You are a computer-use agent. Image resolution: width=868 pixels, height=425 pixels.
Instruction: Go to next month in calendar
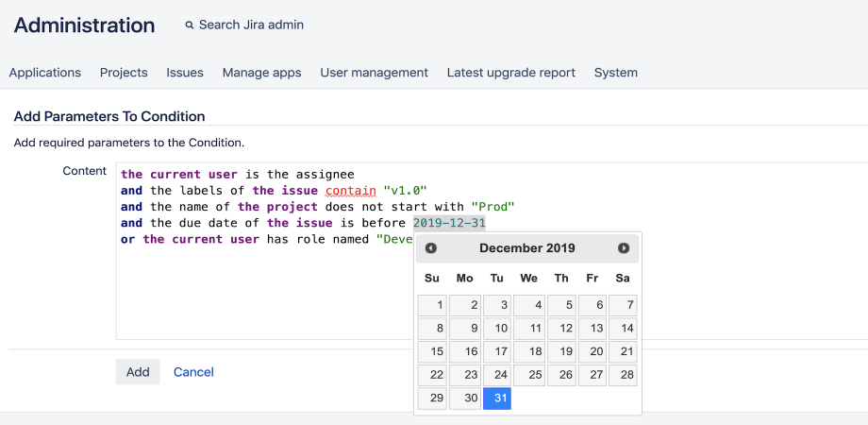[x=624, y=248]
